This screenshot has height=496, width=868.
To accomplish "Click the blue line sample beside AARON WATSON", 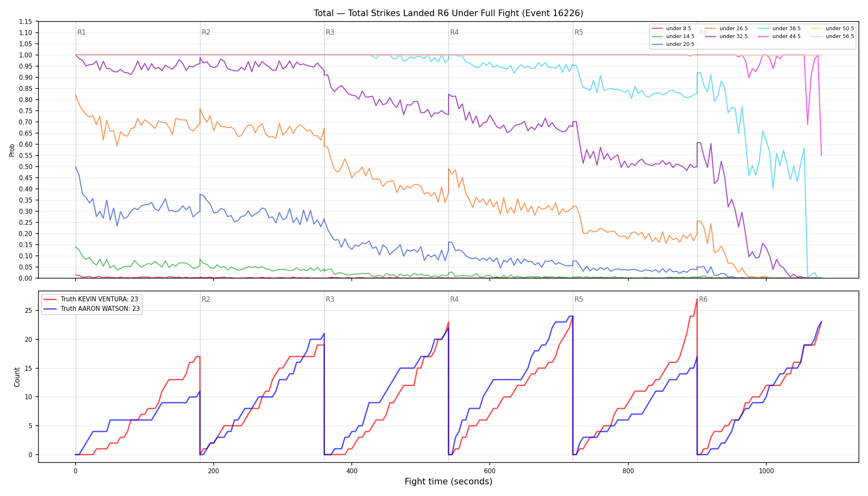I will coord(50,309).
